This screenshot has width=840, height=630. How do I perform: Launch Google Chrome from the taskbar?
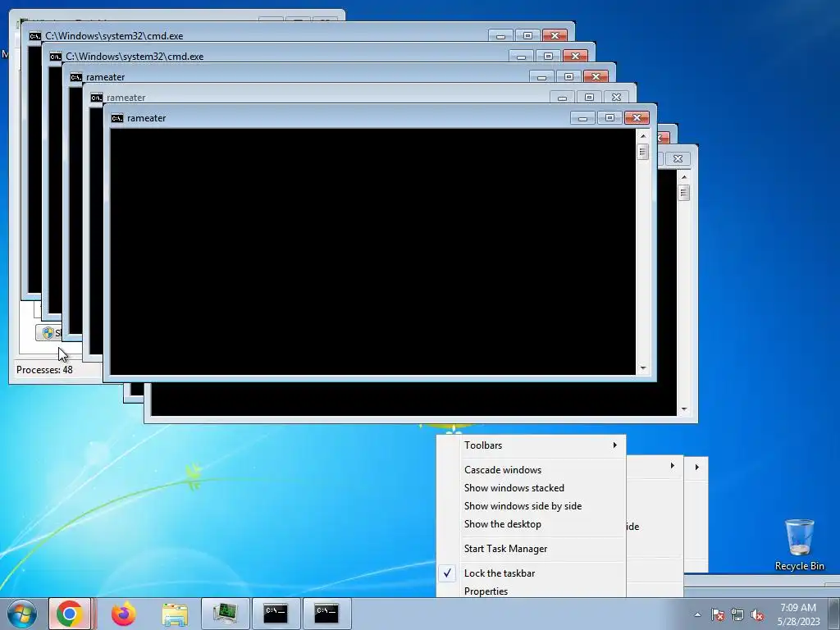point(70,614)
